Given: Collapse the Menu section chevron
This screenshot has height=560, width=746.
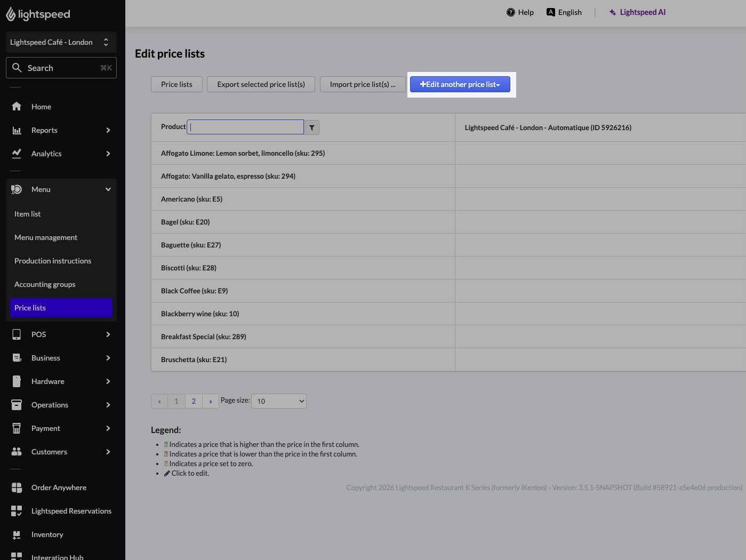Looking at the screenshot, I should (x=108, y=189).
